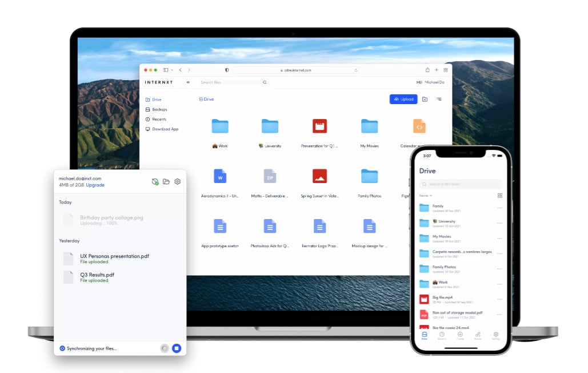Switch to list view in web Drive
Screen dimensions: 588x373
point(439,99)
